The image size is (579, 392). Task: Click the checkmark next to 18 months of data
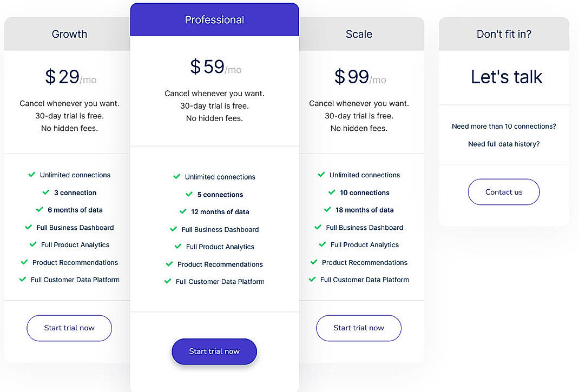point(327,210)
